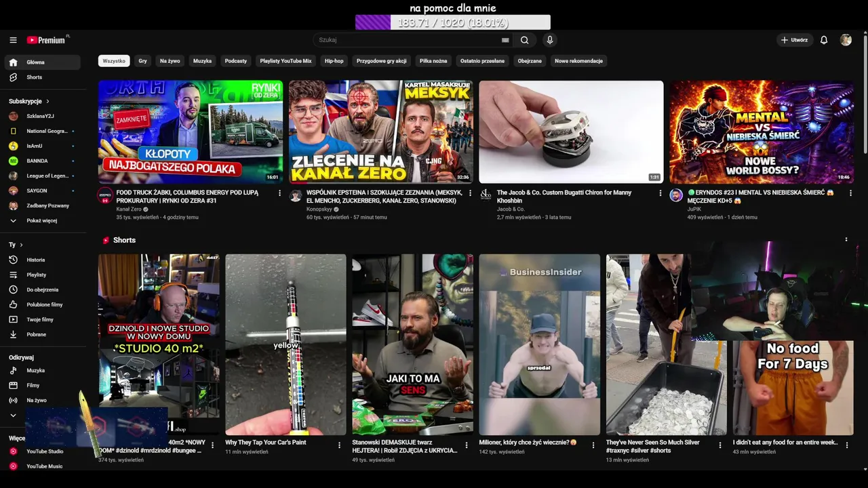Play the MENTAL VS NIEBIESKA ŚMIERĆ thumbnail
Image resolution: width=868 pixels, height=488 pixels.
(x=762, y=132)
